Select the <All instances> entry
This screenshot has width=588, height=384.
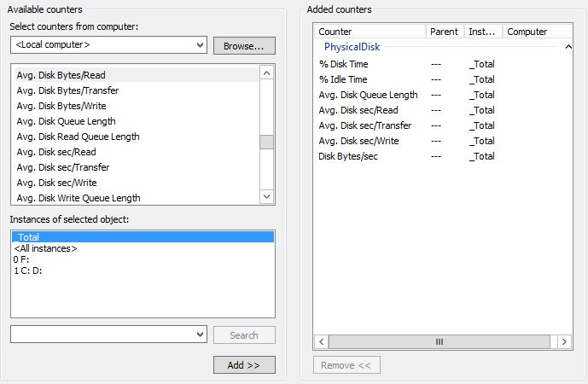pos(143,248)
